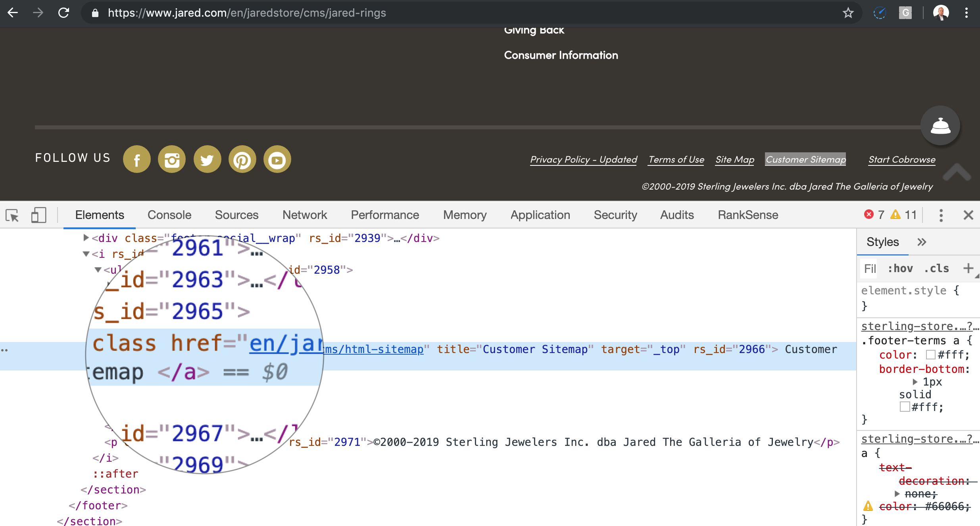
Task: Toggle the .cls class editor
Action: [937, 269]
